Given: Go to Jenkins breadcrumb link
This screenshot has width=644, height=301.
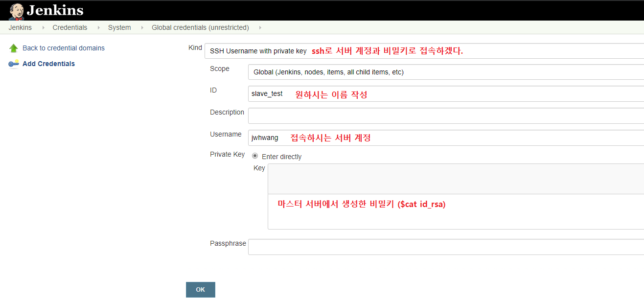Looking at the screenshot, I should pos(20,27).
